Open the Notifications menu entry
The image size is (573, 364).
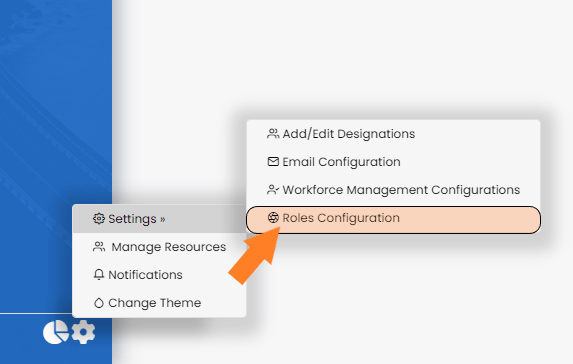click(x=159, y=275)
